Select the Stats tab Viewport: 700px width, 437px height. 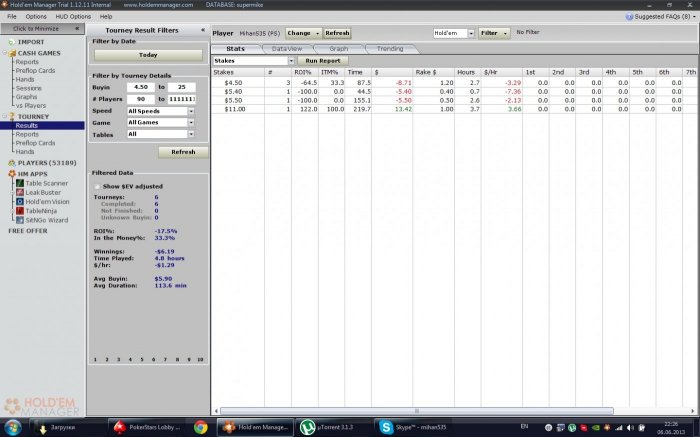[x=235, y=49]
